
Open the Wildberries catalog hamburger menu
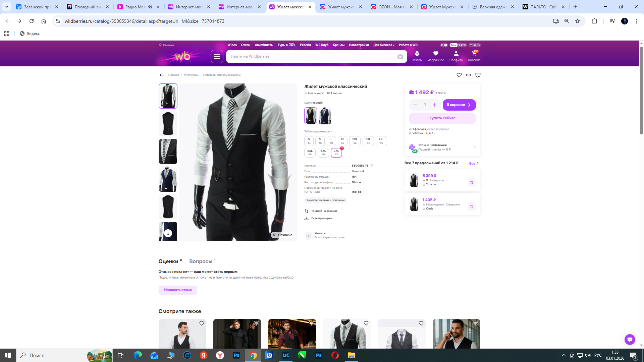(x=217, y=56)
